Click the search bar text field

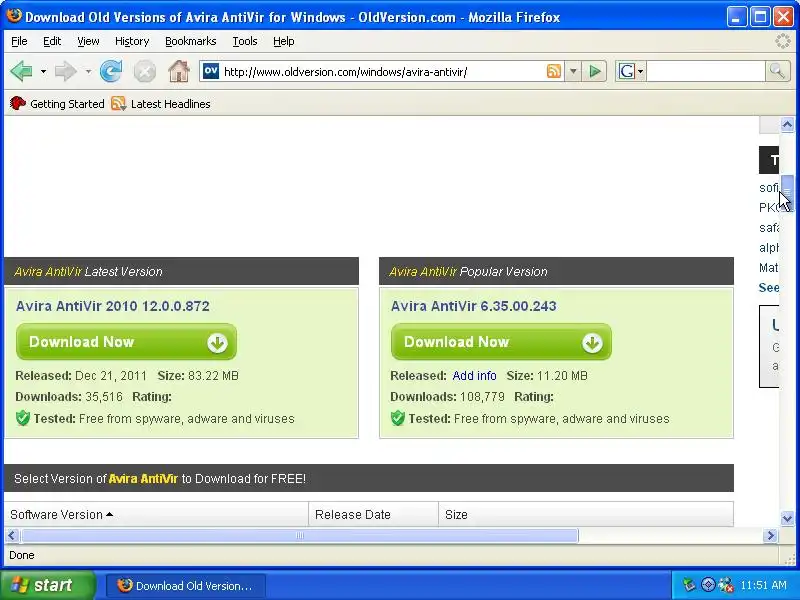coord(706,71)
